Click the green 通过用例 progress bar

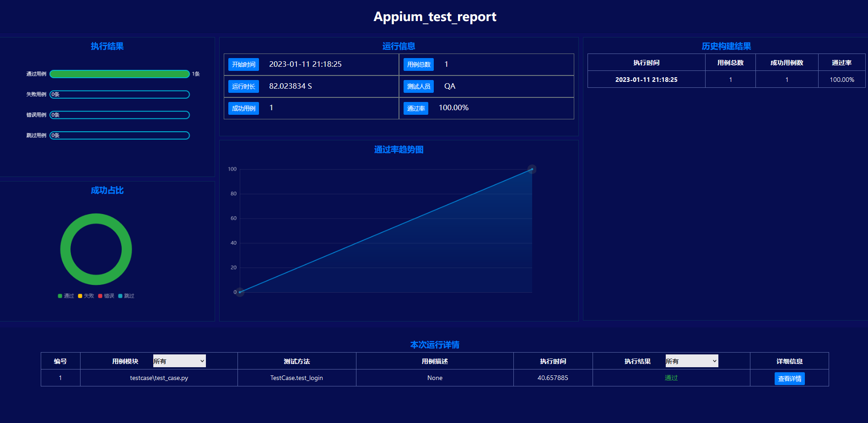point(119,74)
